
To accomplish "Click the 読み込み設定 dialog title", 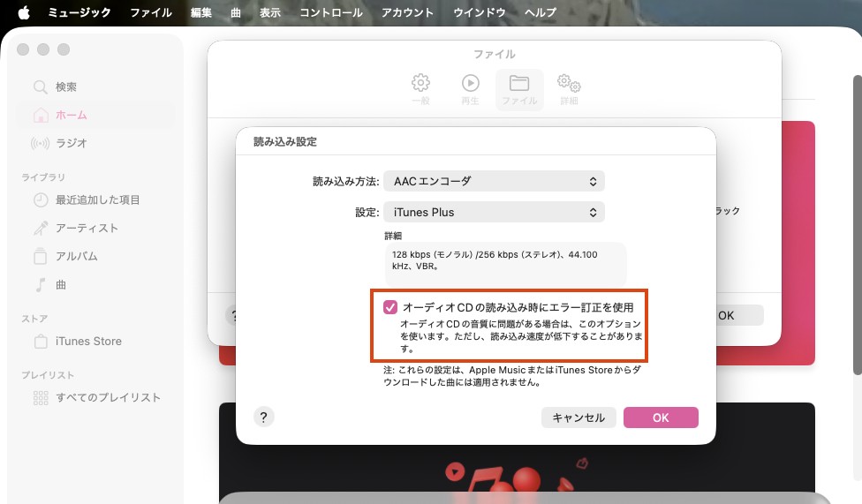I will [x=284, y=142].
